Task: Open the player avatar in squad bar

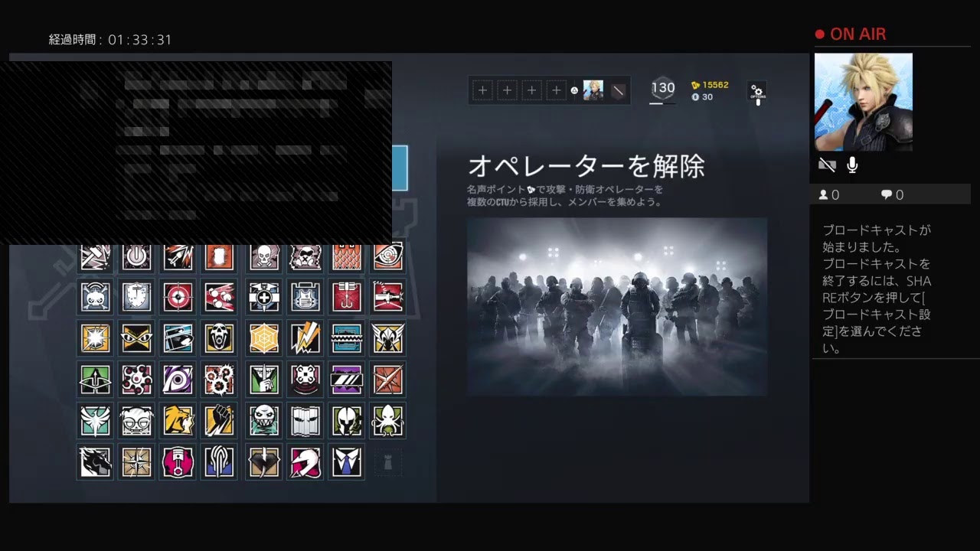Action: (x=593, y=90)
